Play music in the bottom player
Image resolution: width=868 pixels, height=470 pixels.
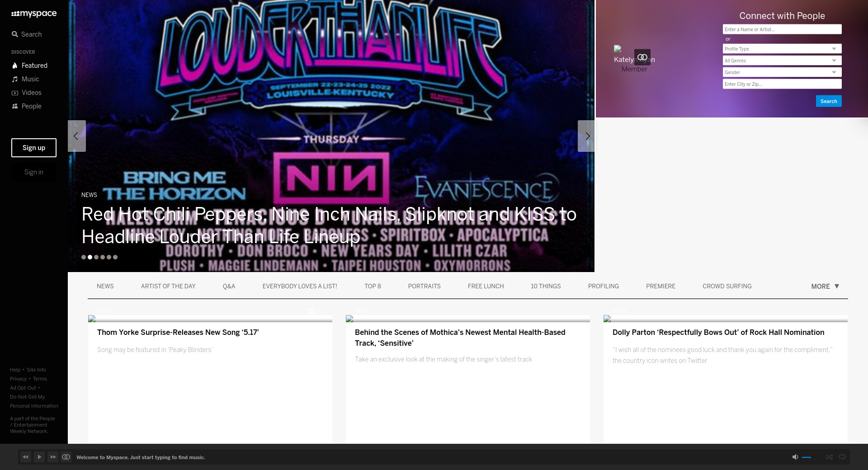pos(39,457)
